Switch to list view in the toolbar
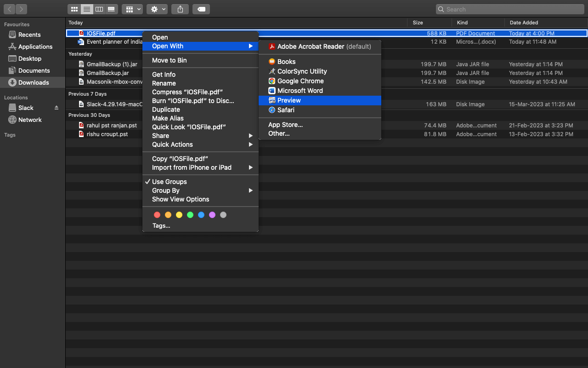 tap(86, 9)
